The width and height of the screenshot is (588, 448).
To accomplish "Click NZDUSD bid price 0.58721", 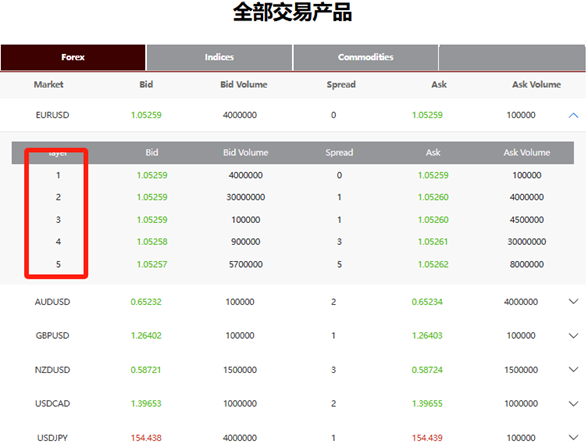I will [x=146, y=370].
